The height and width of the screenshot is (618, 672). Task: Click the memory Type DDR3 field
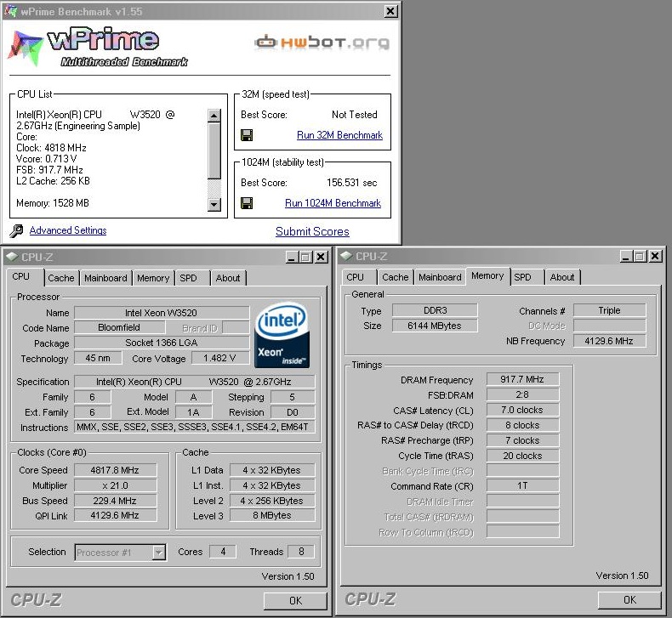click(x=435, y=310)
